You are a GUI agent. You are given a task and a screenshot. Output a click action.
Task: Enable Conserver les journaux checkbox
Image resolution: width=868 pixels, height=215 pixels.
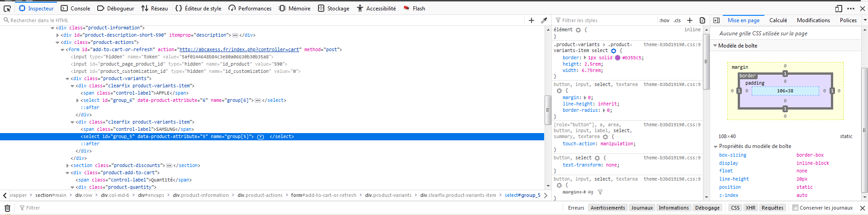point(796,208)
